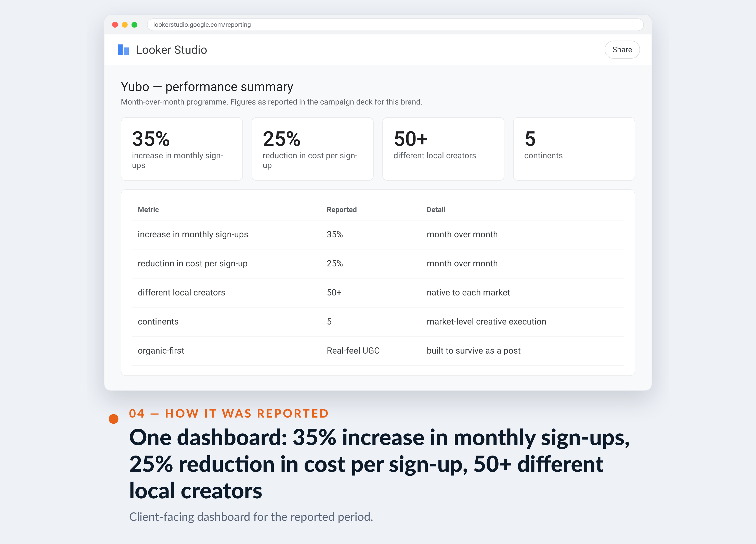Click the 'reduction in cost per sign-up' table cell

pyautogui.click(x=193, y=264)
